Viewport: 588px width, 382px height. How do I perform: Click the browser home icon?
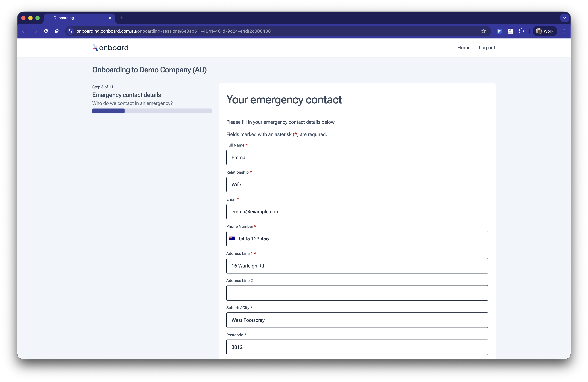(x=57, y=31)
